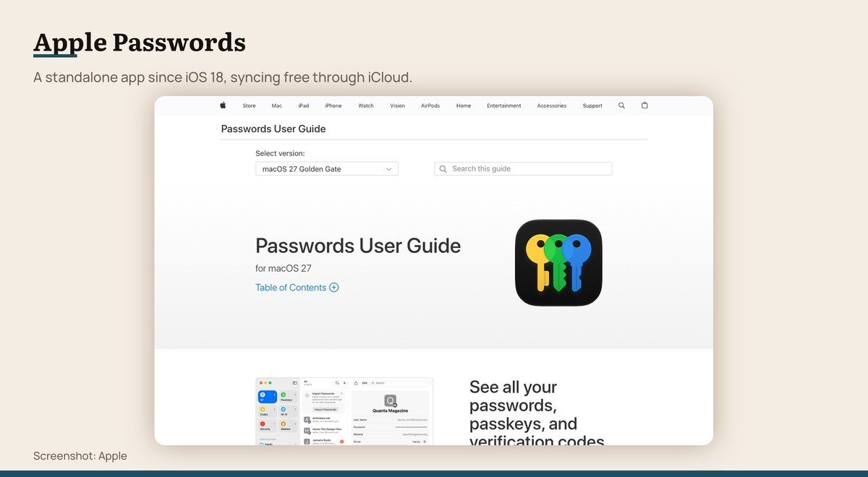
Task: Click the Passwords app window preview image
Action: click(344, 411)
